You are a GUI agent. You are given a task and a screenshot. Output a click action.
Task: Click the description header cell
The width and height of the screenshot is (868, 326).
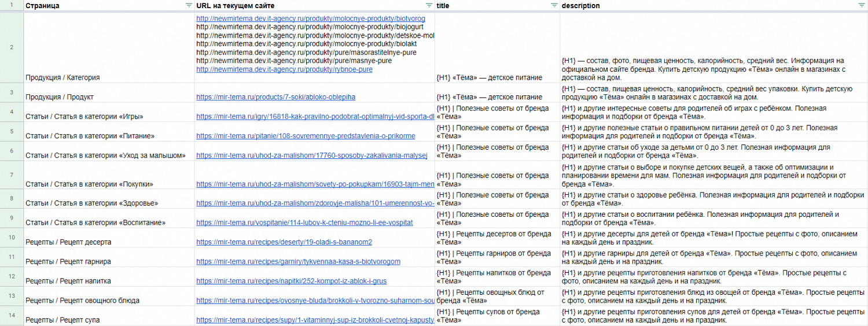[714, 5]
